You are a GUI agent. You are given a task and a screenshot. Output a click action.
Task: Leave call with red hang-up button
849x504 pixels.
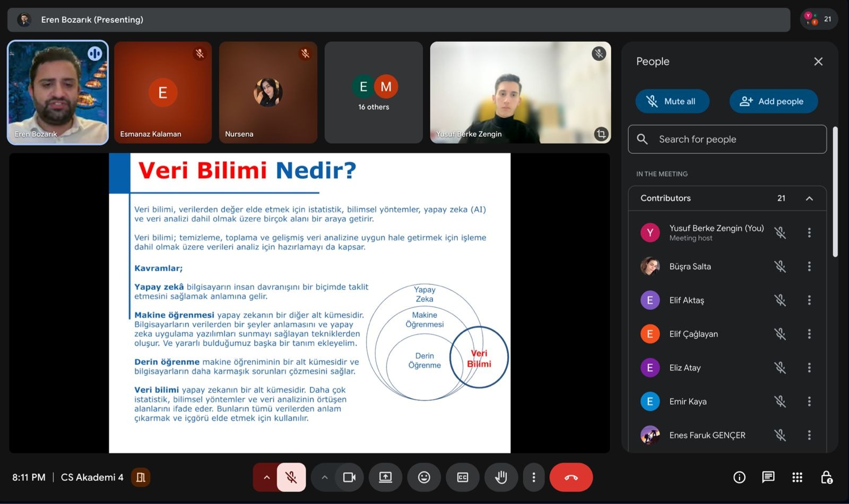[x=571, y=477]
